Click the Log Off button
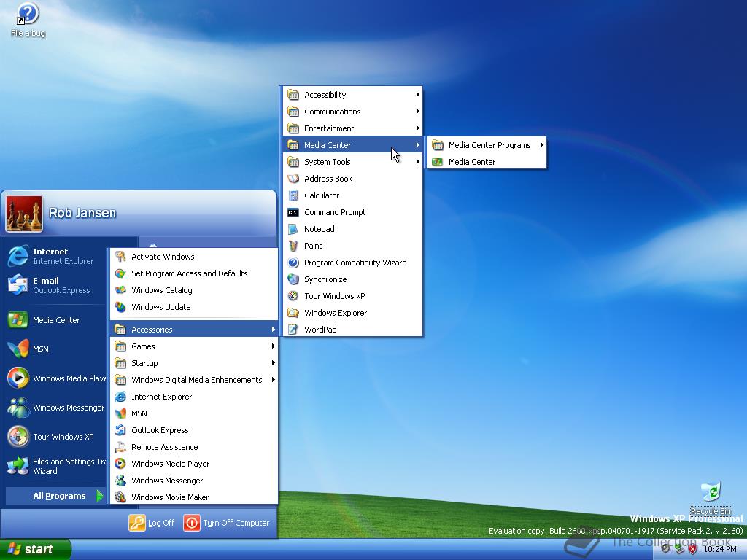 (152, 523)
